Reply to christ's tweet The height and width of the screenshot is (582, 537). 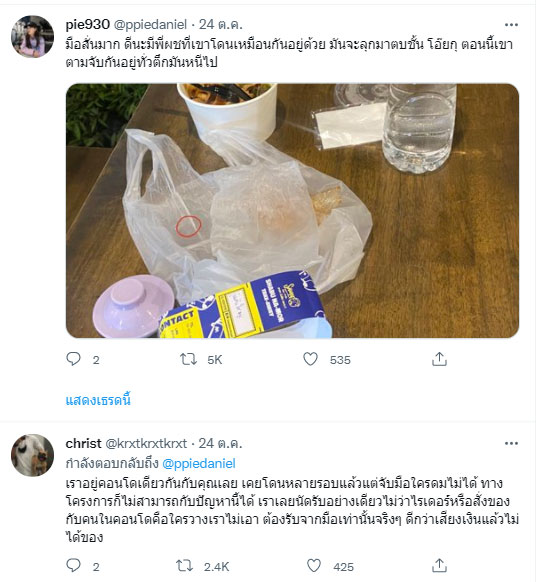point(73,565)
